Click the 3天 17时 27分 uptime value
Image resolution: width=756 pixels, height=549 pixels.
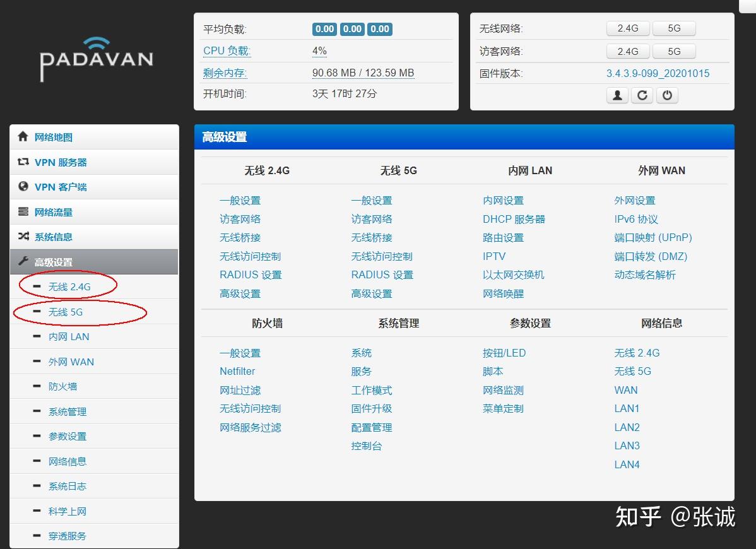(345, 93)
